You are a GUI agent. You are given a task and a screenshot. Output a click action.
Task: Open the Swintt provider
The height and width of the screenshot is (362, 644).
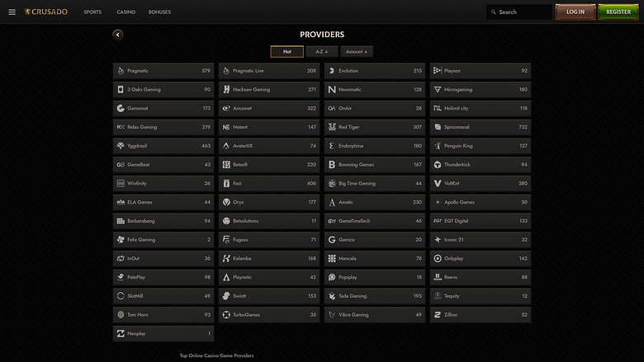(269, 296)
